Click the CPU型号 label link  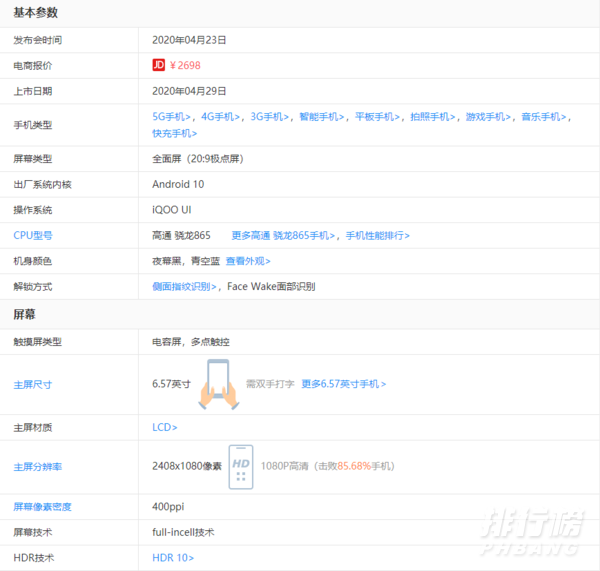(33, 235)
